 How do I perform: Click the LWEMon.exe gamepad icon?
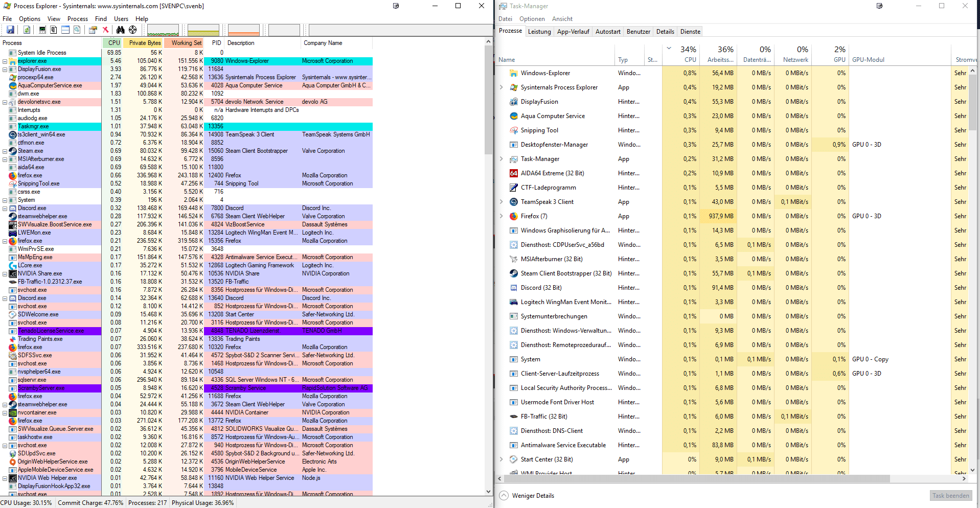click(13, 233)
